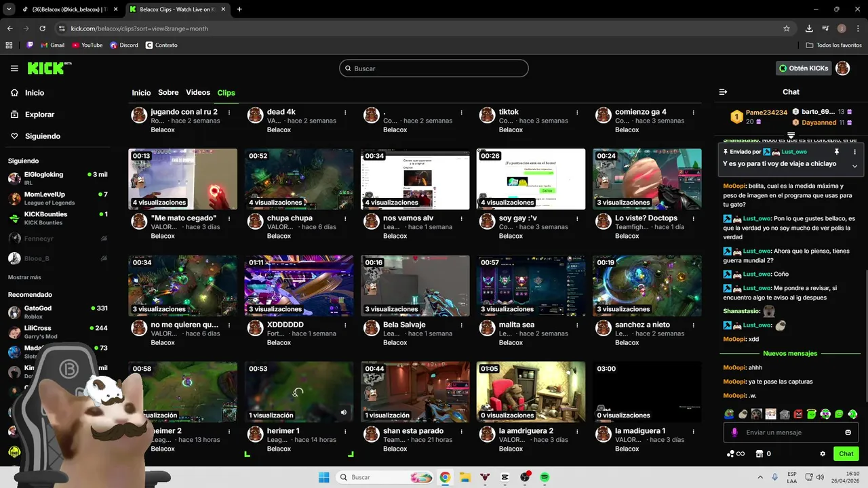
Task: Click the green Chat send button
Action: pyautogui.click(x=846, y=453)
